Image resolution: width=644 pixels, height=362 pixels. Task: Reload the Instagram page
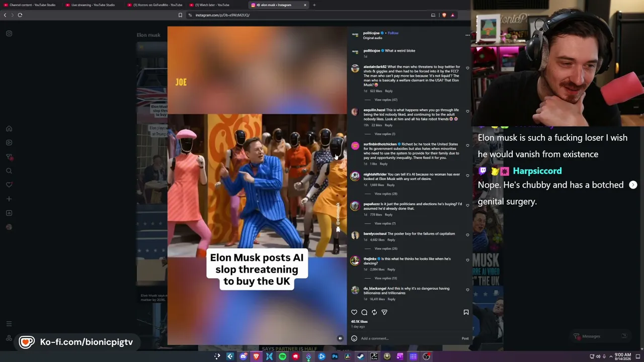(20, 15)
